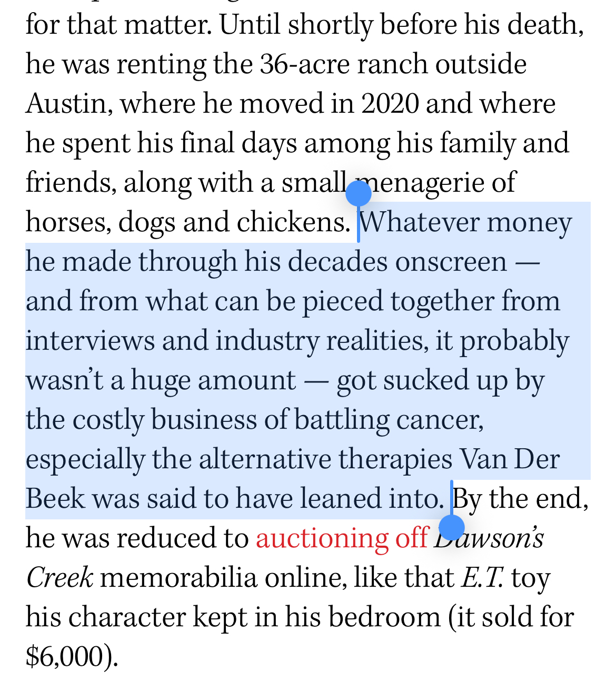Viewport: 616px width, 680px height.
Task: Click the italic word "Creek"
Action: click(x=59, y=578)
